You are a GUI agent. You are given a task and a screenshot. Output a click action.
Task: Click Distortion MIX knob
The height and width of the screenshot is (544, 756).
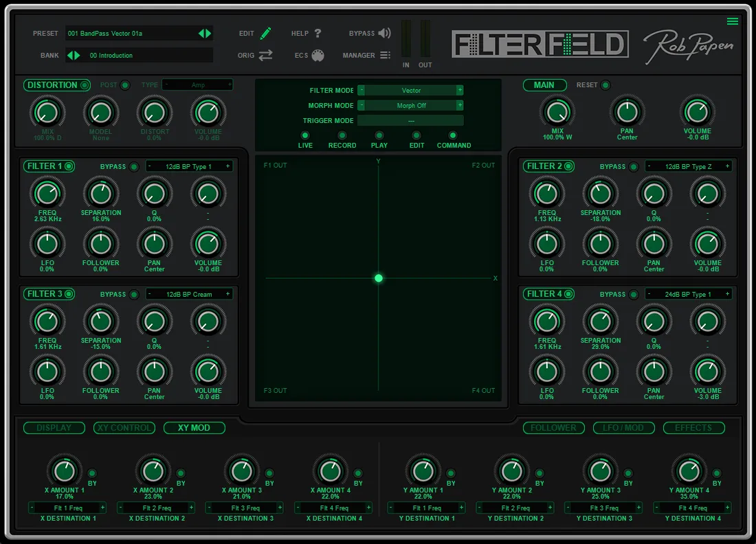(x=47, y=113)
